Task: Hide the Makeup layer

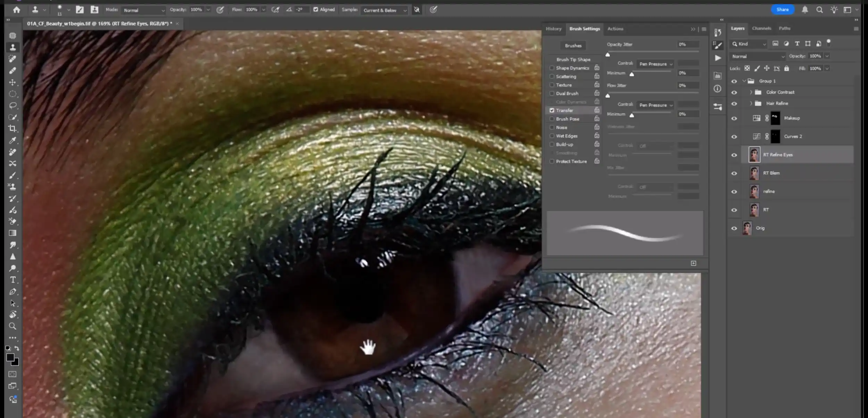Action: (x=734, y=118)
